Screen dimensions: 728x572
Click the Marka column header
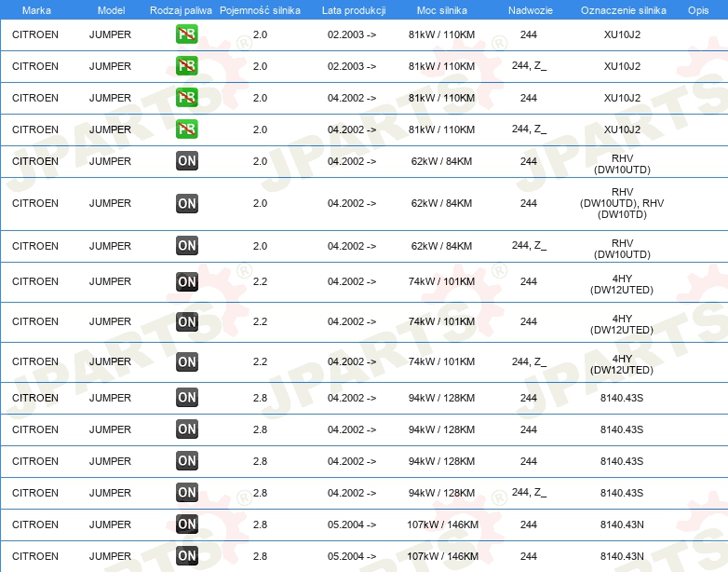point(36,10)
